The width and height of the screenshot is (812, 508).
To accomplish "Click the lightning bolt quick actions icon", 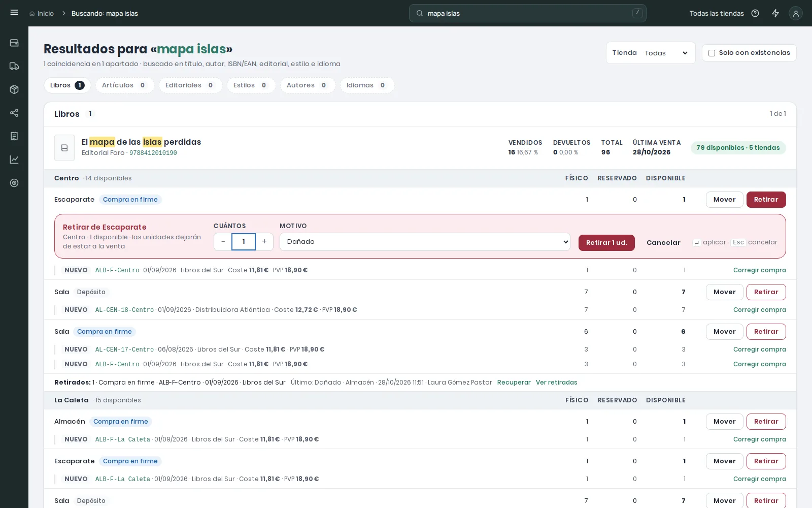I will point(775,13).
